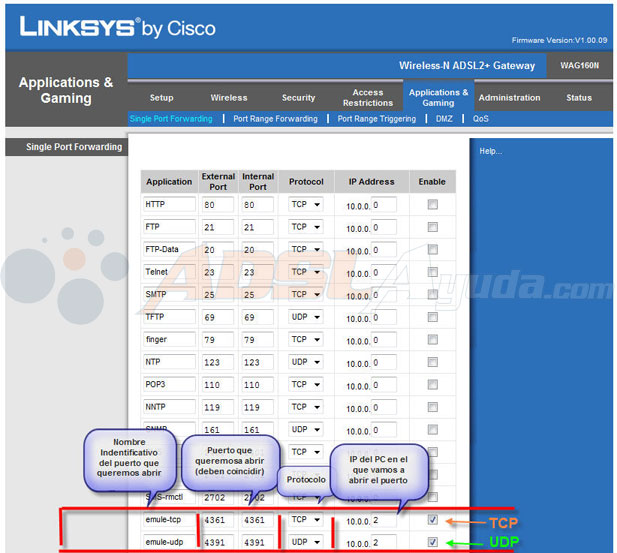Enable the POP3 forwarding checkbox
Viewport: 617px width, 553px height.
coord(432,385)
